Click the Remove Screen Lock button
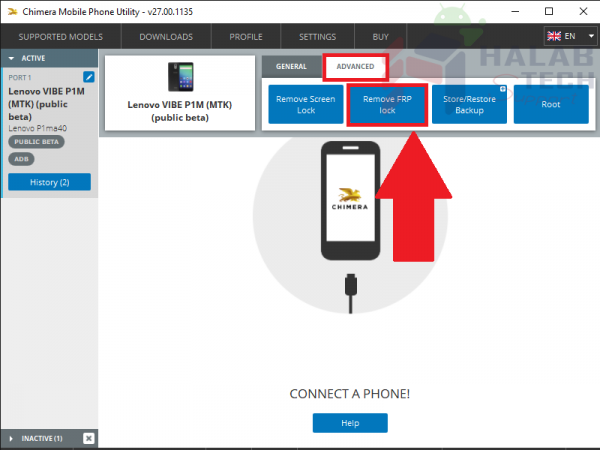Screen dimensions: 600x450 [306, 104]
